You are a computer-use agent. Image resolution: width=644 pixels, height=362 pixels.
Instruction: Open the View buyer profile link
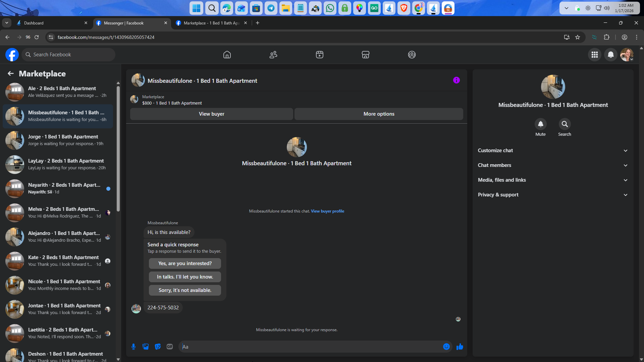coord(327,211)
